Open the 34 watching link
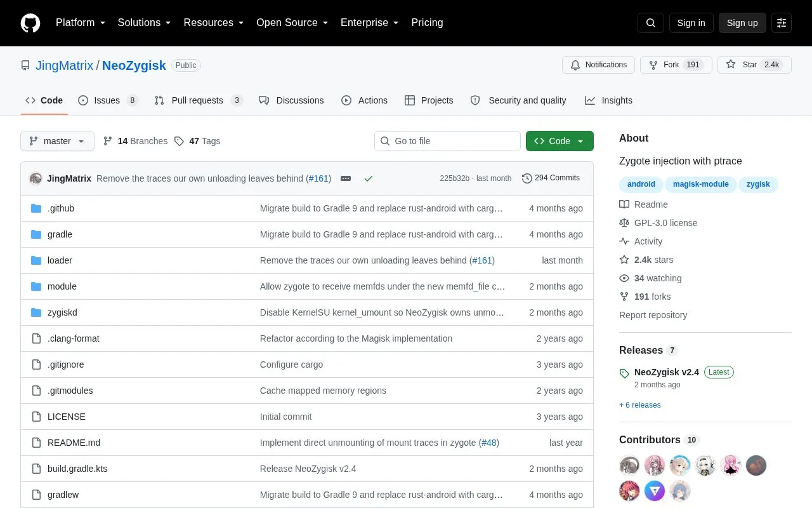The width and height of the screenshot is (812, 508). [x=651, y=278]
